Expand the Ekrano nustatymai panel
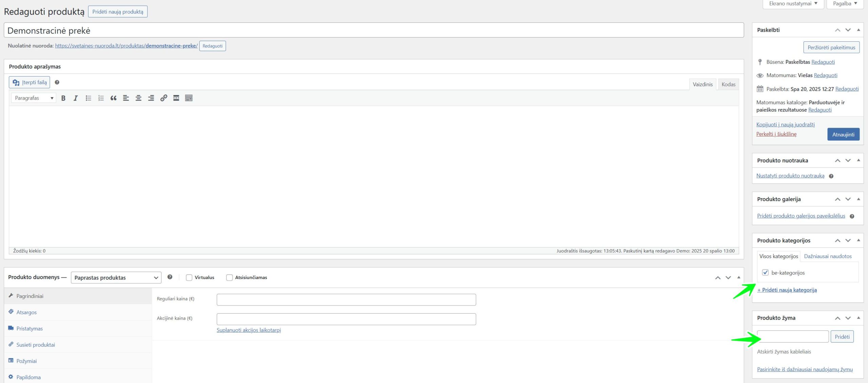 [x=793, y=4]
